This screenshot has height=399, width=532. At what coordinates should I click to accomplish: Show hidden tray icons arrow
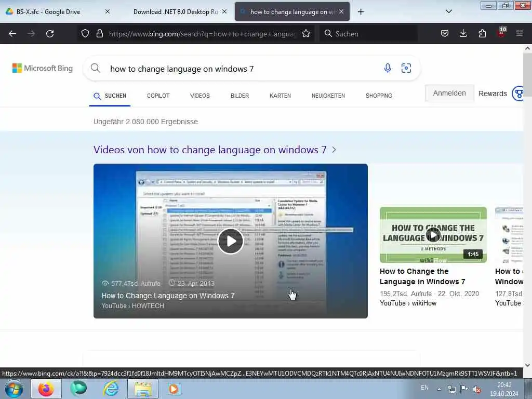439,390
